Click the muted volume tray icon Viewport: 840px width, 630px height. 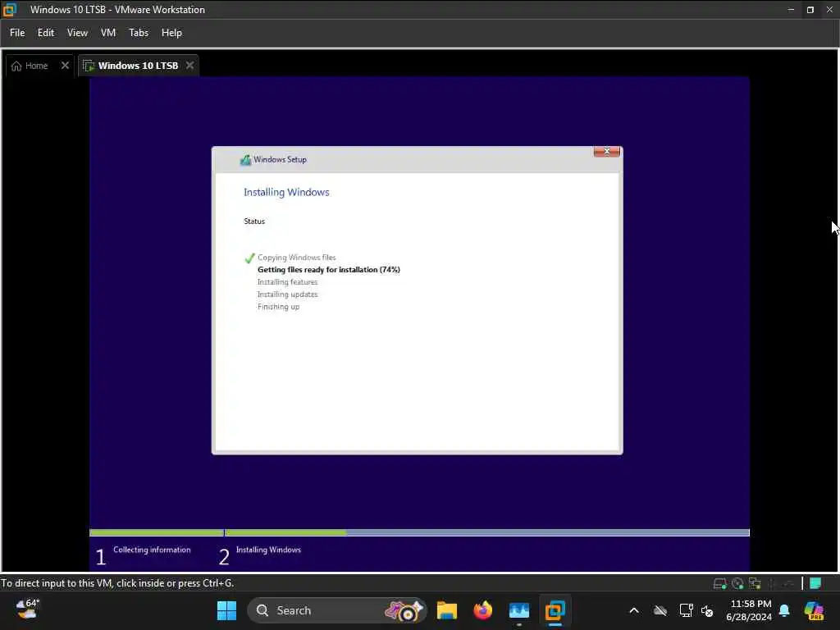[707, 610]
